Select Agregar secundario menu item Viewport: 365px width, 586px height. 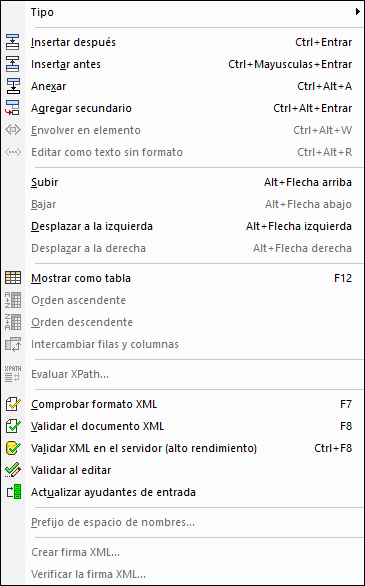190,108
